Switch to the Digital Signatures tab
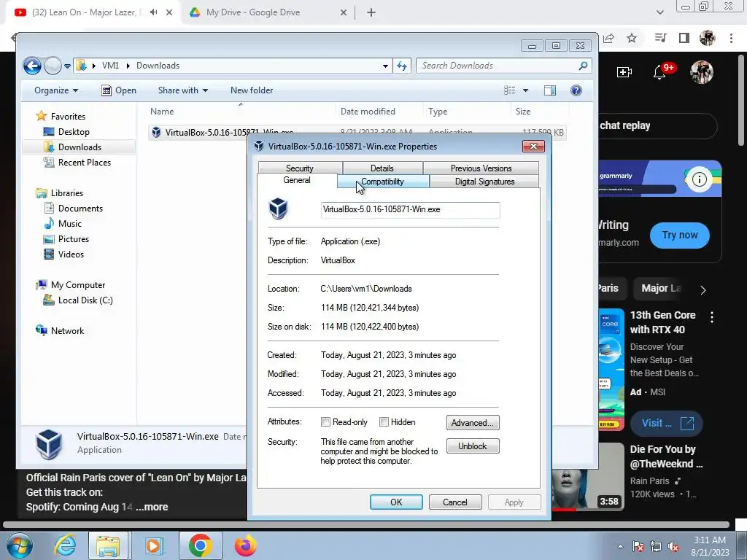 (x=484, y=182)
